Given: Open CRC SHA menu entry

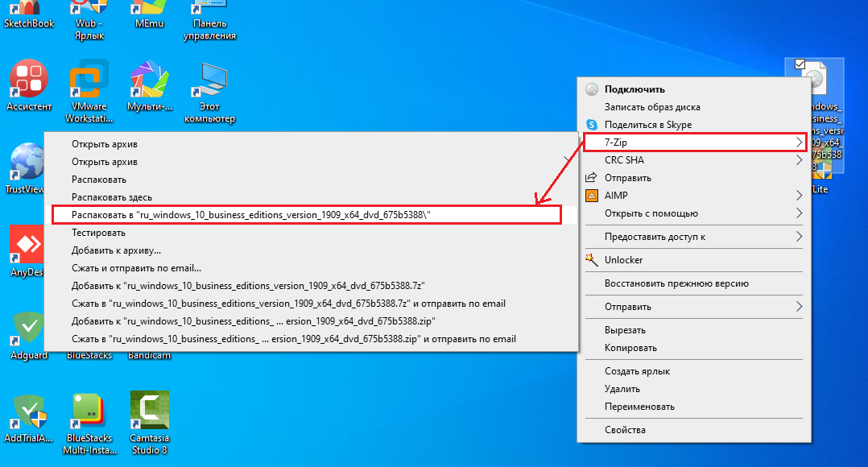Looking at the screenshot, I should [694, 160].
